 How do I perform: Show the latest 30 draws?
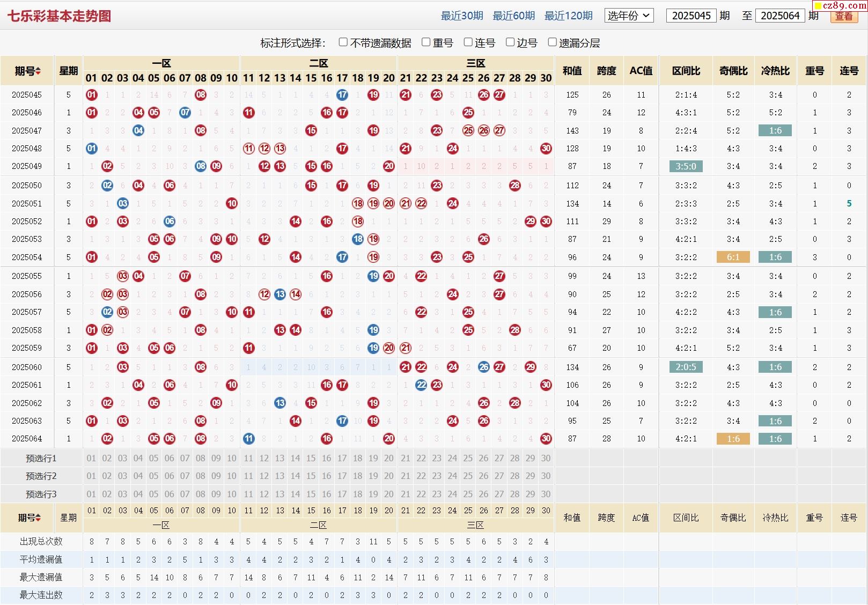point(462,16)
